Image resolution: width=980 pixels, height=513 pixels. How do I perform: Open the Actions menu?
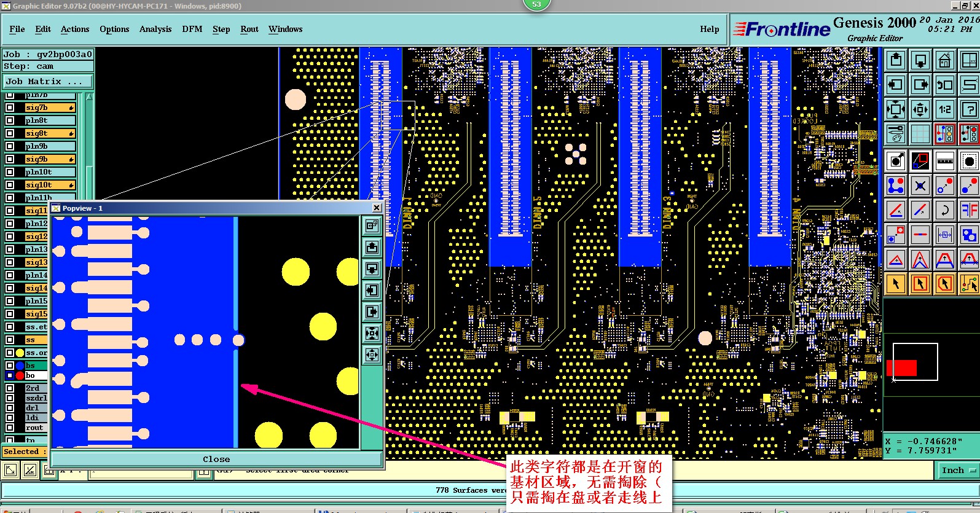(75, 29)
